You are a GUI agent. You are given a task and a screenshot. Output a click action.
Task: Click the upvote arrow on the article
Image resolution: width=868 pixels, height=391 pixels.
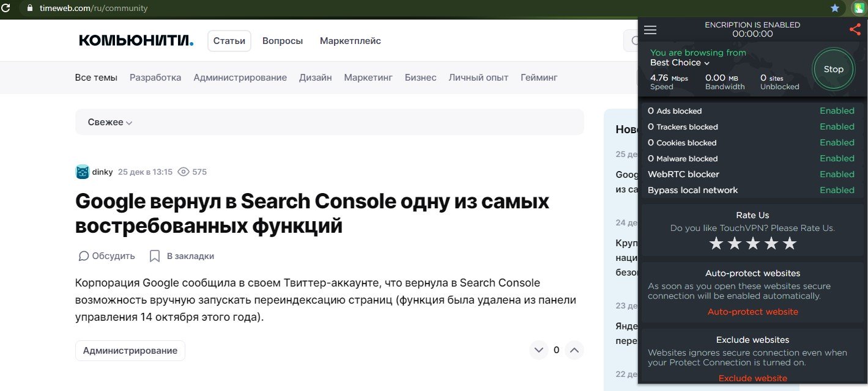coord(574,350)
